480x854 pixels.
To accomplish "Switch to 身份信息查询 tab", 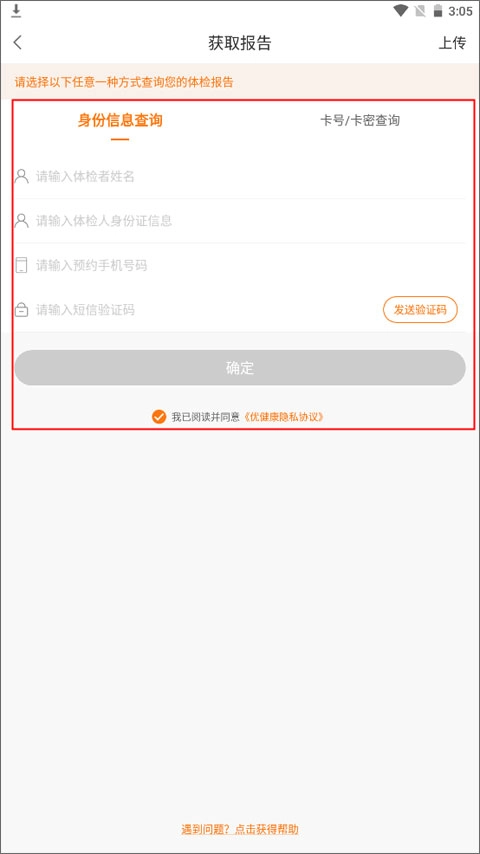I will 120,120.
